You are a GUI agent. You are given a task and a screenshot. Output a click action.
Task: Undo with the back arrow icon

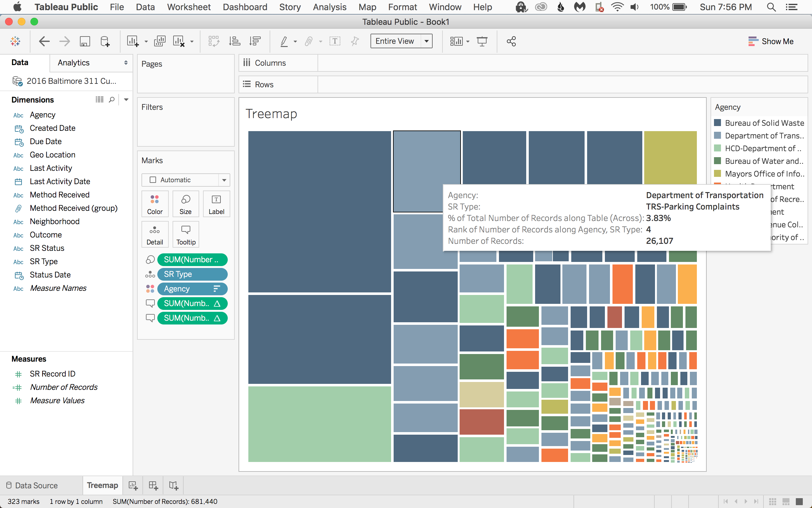[44, 41]
